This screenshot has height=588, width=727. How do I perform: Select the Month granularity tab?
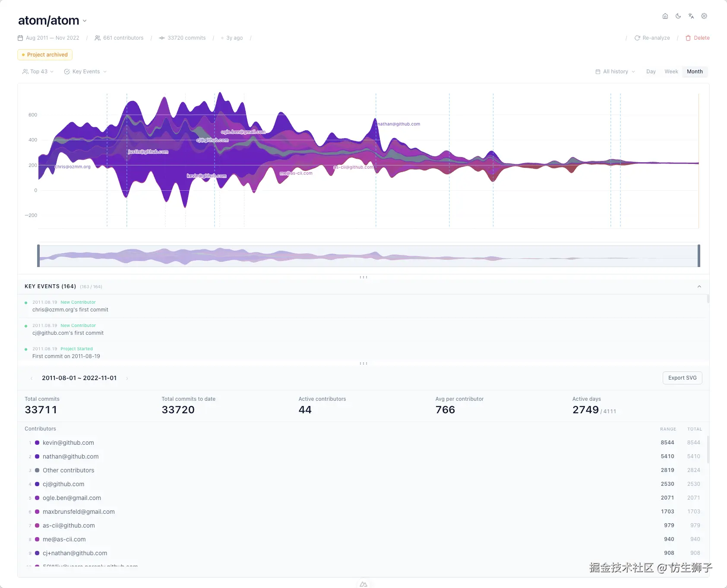(695, 72)
